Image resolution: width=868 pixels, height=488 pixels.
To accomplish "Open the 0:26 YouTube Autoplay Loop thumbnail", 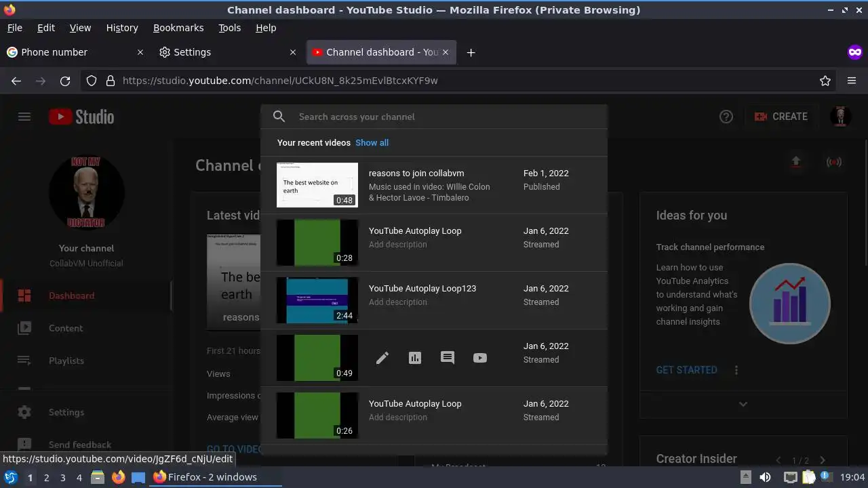I will [317, 415].
